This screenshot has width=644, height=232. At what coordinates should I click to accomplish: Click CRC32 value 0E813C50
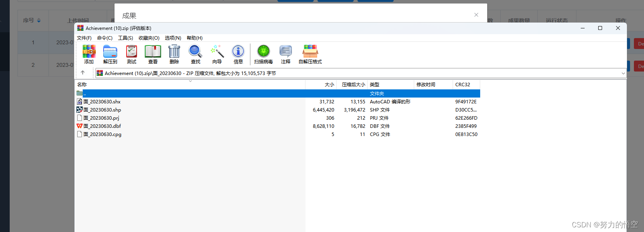(466, 134)
